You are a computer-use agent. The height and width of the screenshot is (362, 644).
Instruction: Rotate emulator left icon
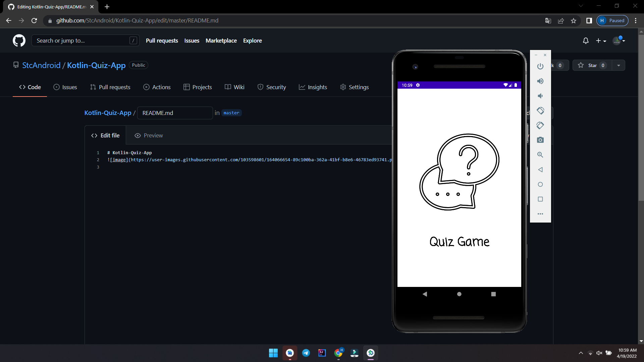tap(540, 111)
